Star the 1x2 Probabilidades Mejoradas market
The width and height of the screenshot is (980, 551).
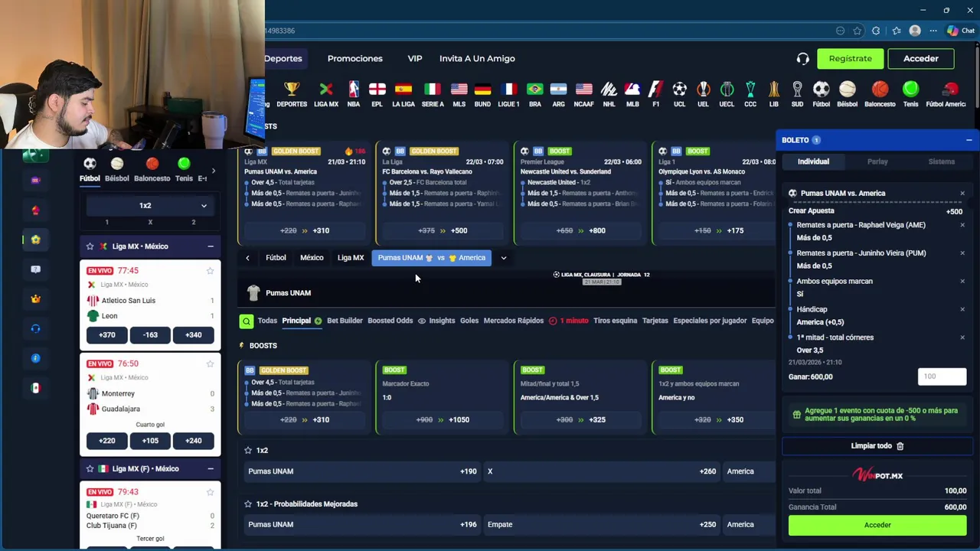(247, 504)
